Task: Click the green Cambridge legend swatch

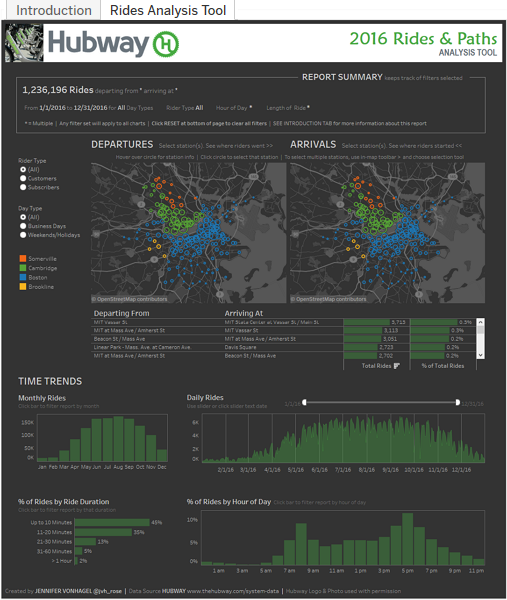Action: tap(23, 268)
